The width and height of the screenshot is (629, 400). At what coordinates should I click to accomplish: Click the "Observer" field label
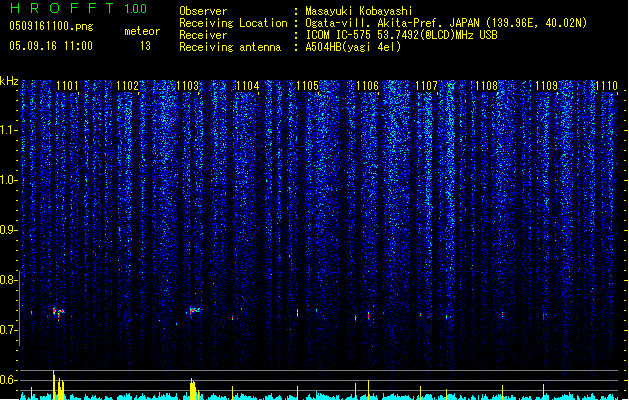click(203, 11)
